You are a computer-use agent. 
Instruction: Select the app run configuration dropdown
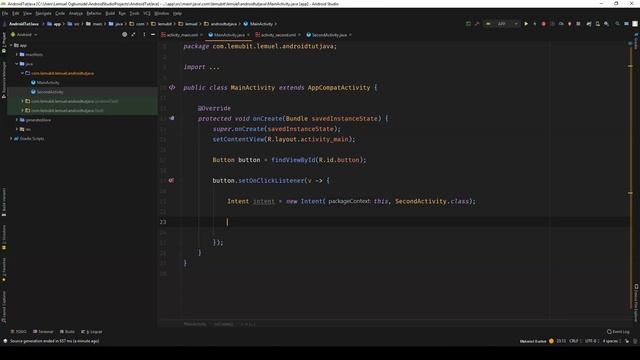pyautogui.click(x=502, y=24)
